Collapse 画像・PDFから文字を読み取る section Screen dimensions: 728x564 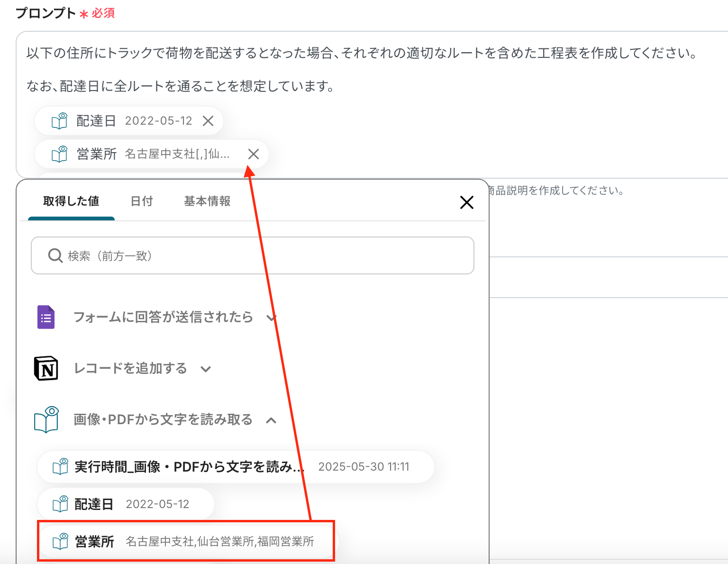coord(271,420)
